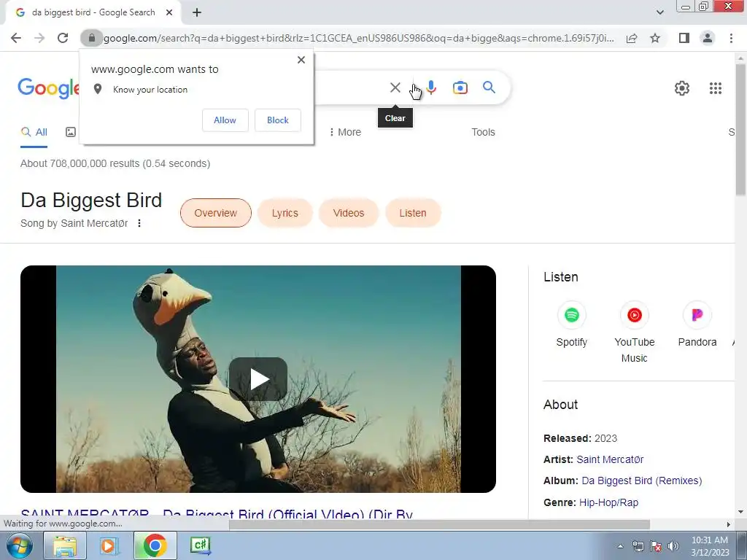
Task: Select the Overview chip
Action: click(216, 213)
